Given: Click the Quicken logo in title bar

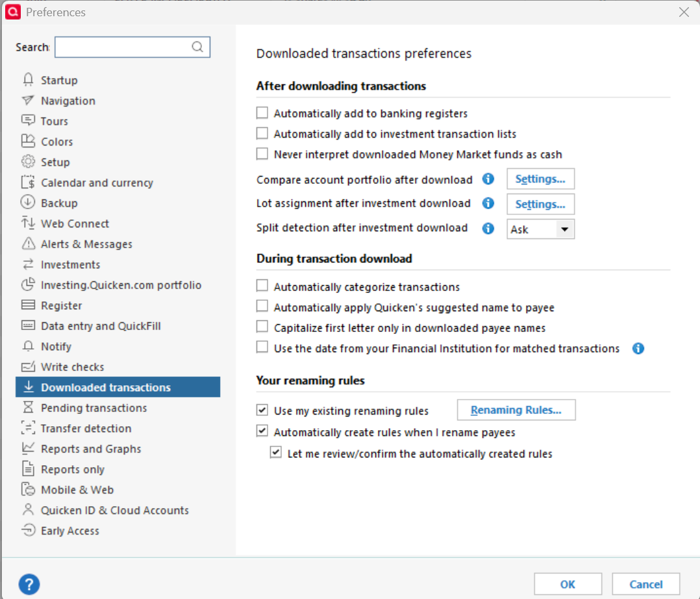Looking at the screenshot, I should (13, 12).
